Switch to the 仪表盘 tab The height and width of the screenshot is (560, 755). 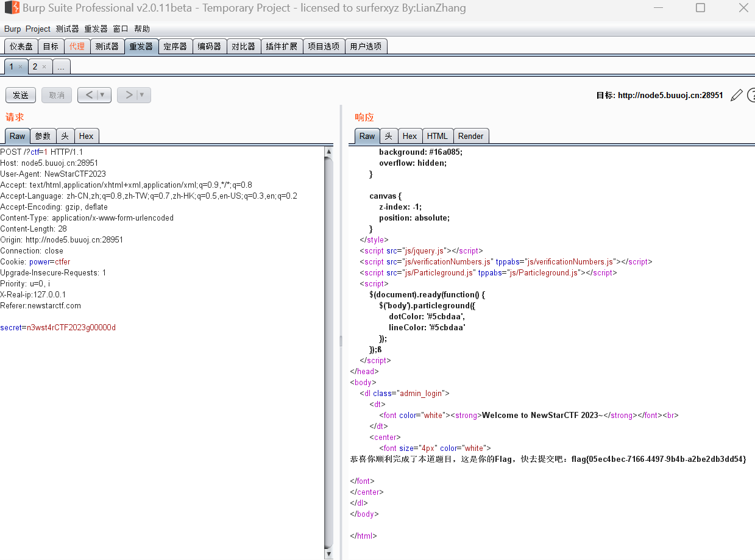click(x=21, y=46)
